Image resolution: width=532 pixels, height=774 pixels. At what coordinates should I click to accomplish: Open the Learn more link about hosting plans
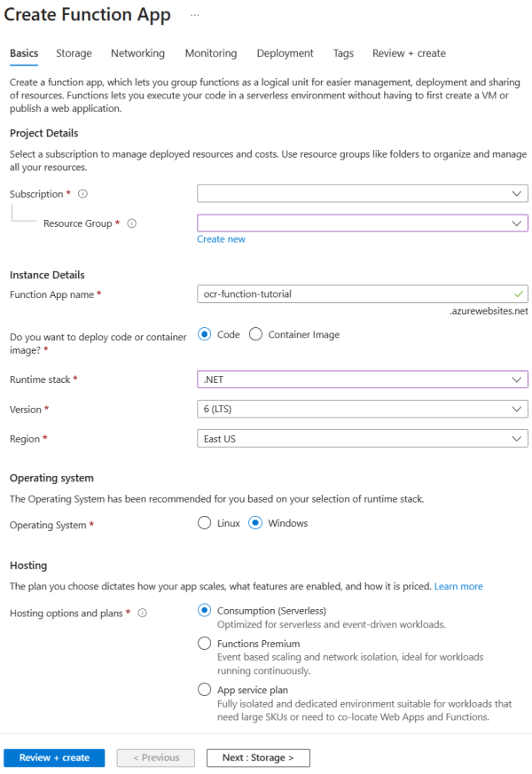click(x=458, y=586)
